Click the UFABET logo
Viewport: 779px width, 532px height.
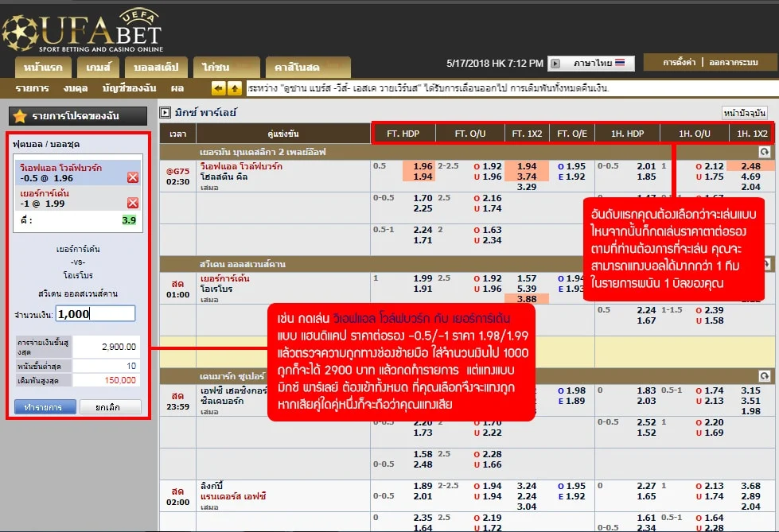coord(83,31)
